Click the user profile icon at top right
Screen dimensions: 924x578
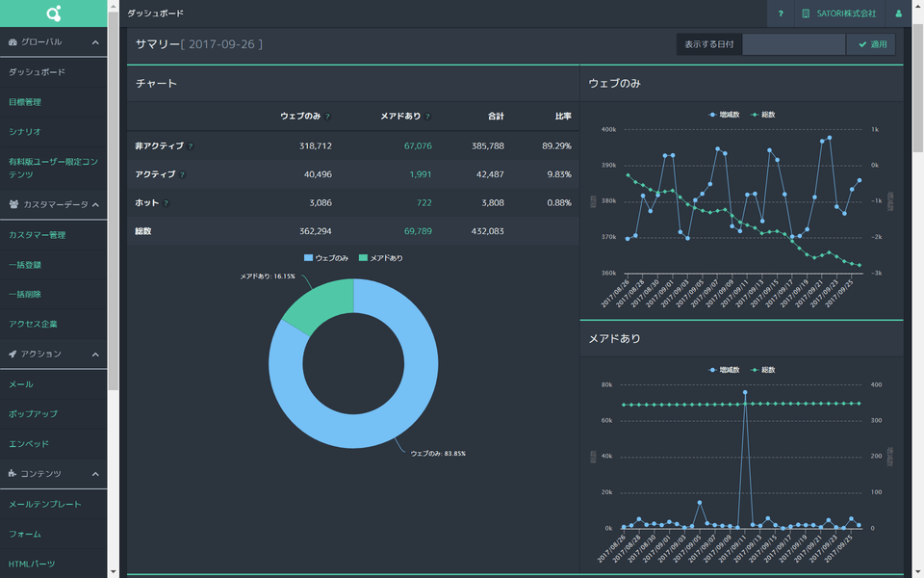click(x=899, y=14)
